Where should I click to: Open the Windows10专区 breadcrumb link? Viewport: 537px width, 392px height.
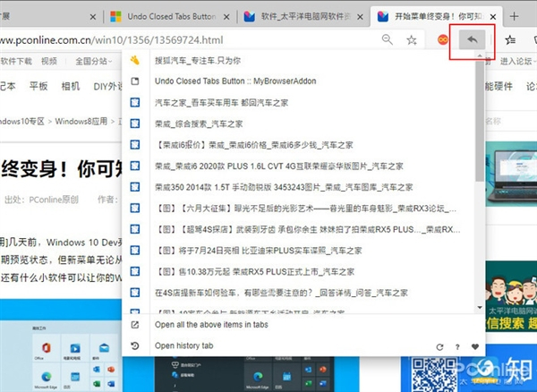(x=22, y=121)
